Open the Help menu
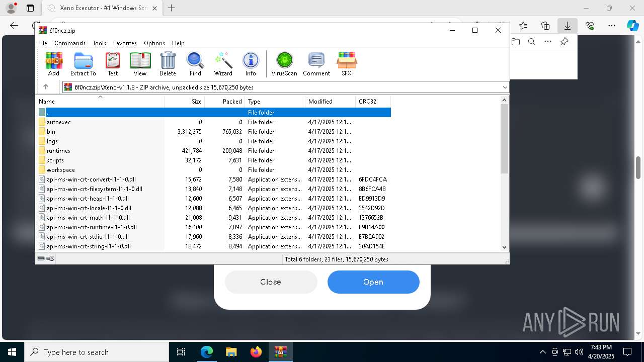 click(x=178, y=43)
